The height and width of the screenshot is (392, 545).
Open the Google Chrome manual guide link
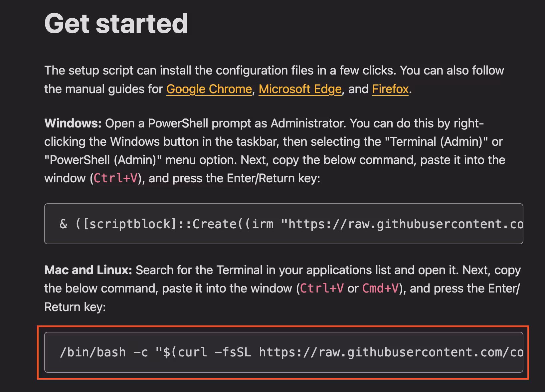pos(209,89)
